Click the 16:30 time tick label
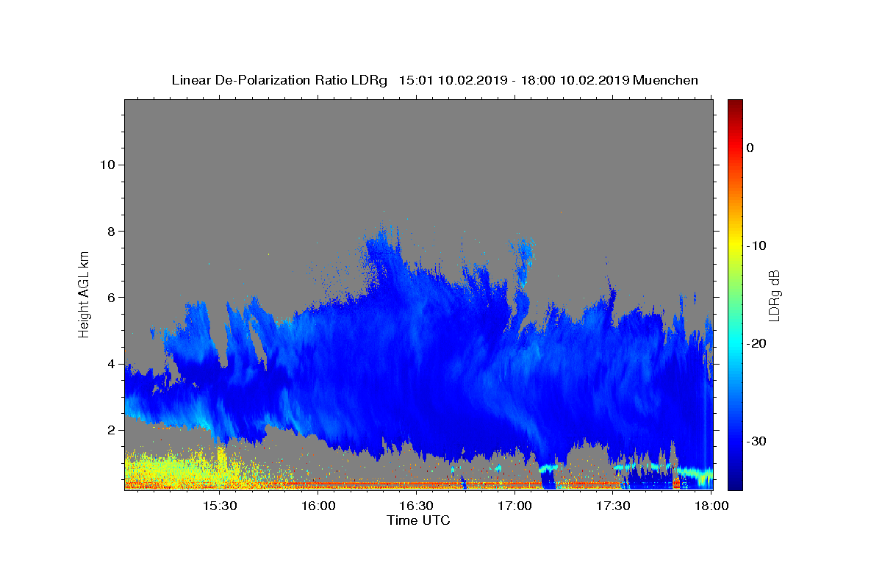Image resolution: width=882 pixels, height=588 pixels. (x=417, y=506)
